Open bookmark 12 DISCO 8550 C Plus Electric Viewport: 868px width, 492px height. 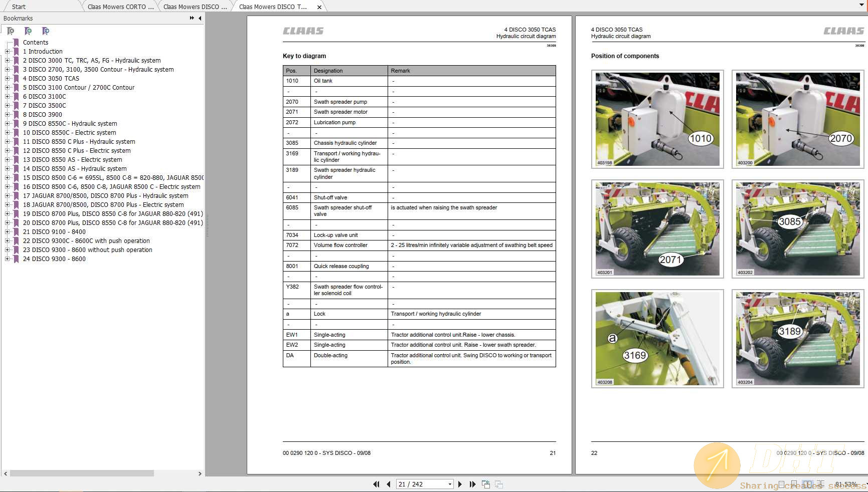[x=77, y=151]
